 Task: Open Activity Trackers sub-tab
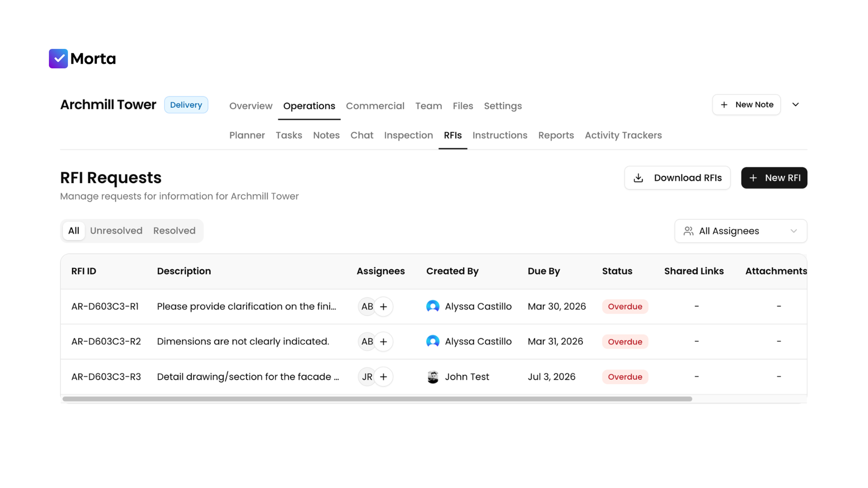click(623, 135)
